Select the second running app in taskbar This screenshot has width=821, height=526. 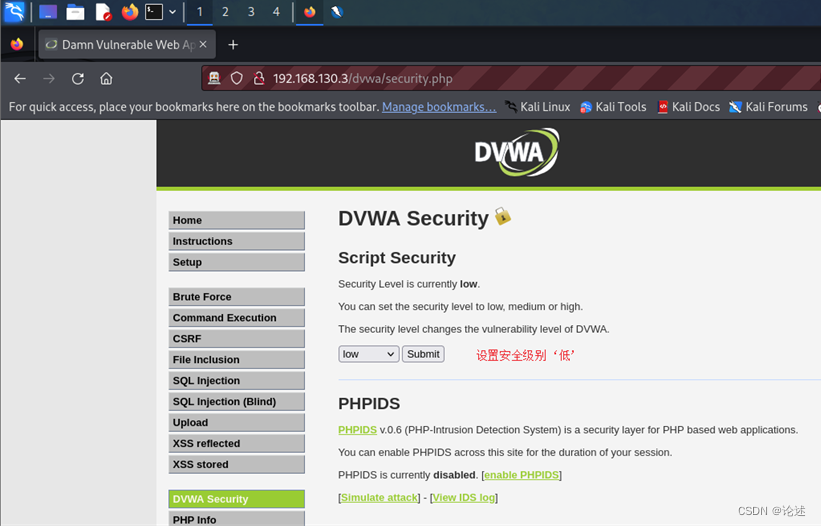337,12
